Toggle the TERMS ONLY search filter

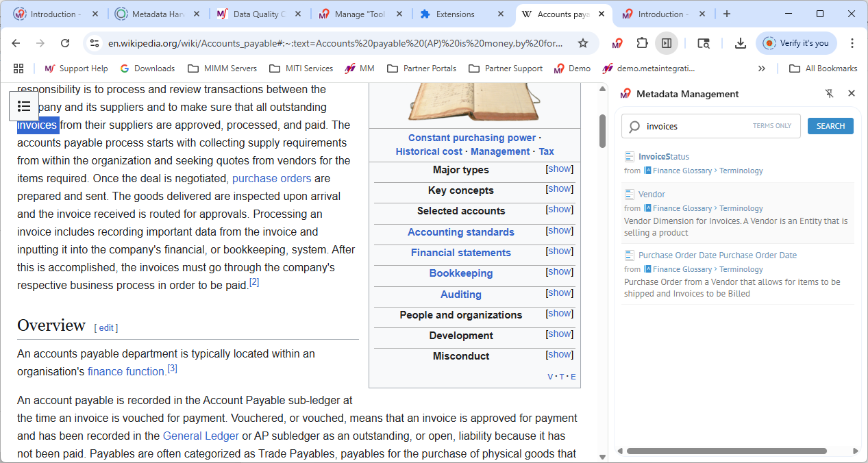pos(771,126)
